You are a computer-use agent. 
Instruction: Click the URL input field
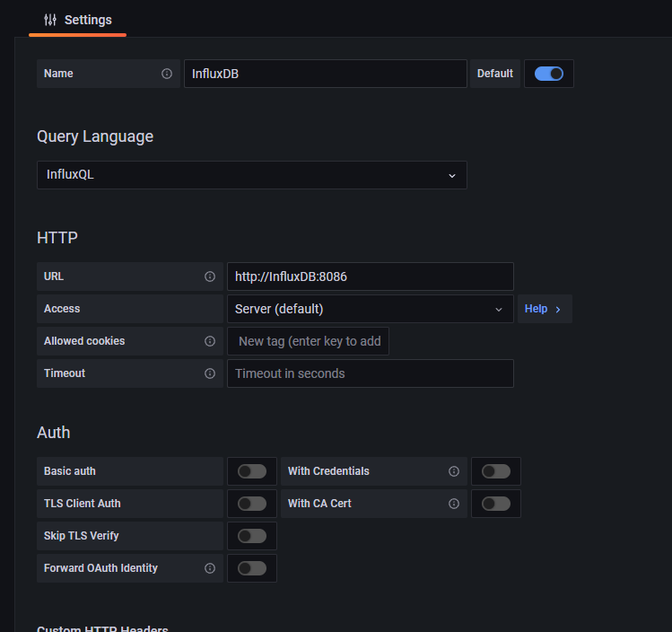click(371, 276)
